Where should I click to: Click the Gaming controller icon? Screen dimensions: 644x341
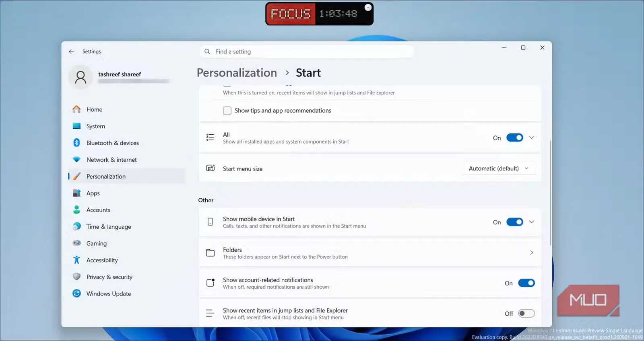coord(76,243)
